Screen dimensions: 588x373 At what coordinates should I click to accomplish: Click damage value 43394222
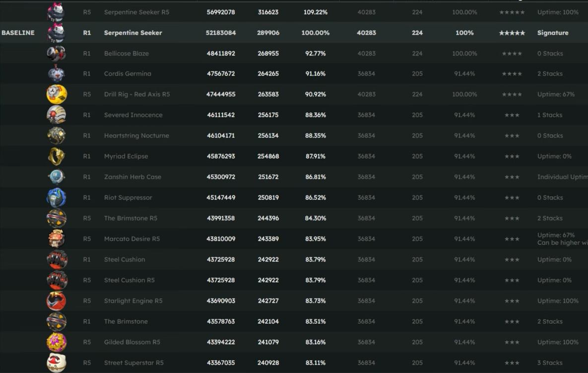(221, 342)
